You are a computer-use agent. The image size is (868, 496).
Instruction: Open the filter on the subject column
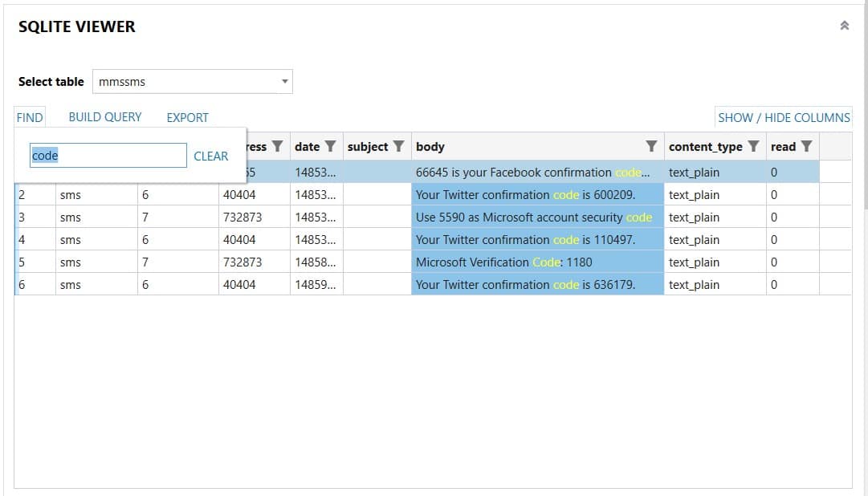coord(397,146)
